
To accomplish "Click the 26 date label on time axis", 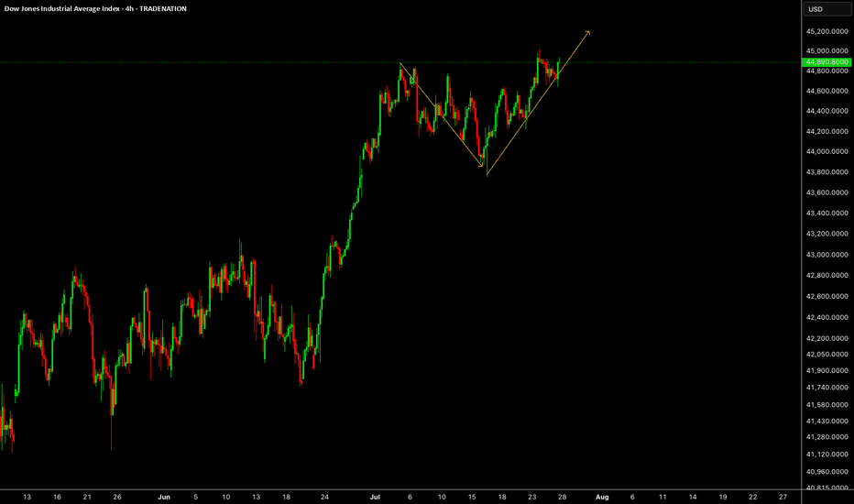I will [117, 497].
